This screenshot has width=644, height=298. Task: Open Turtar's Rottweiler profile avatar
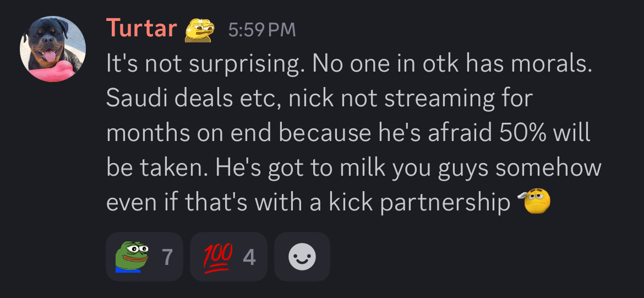click(53, 49)
